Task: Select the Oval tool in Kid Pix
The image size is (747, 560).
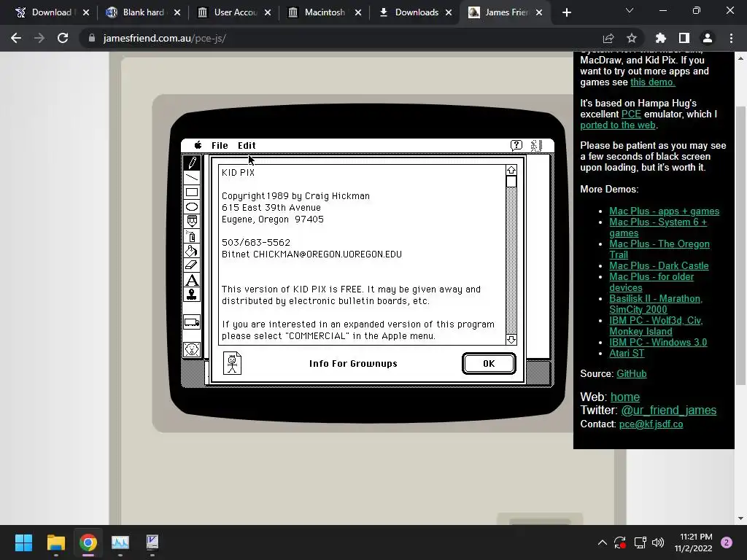Action: [x=192, y=206]
